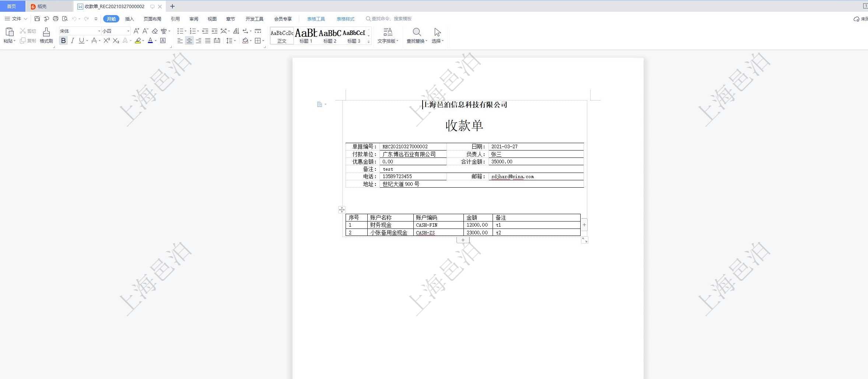Click the Print icon in quick access toolbar

point(56,19)
